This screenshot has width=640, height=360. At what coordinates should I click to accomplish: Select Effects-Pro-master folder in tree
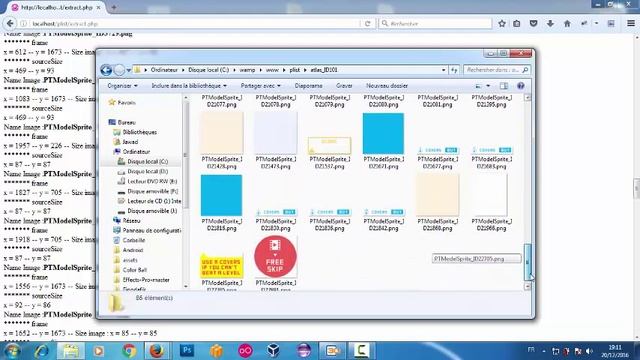(142, 280)
